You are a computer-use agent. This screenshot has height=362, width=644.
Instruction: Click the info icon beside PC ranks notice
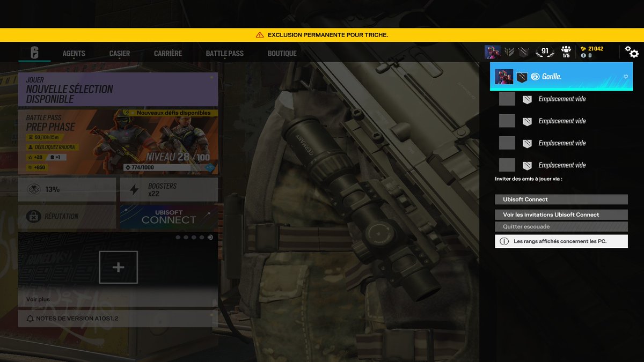(x=504, y=241)
